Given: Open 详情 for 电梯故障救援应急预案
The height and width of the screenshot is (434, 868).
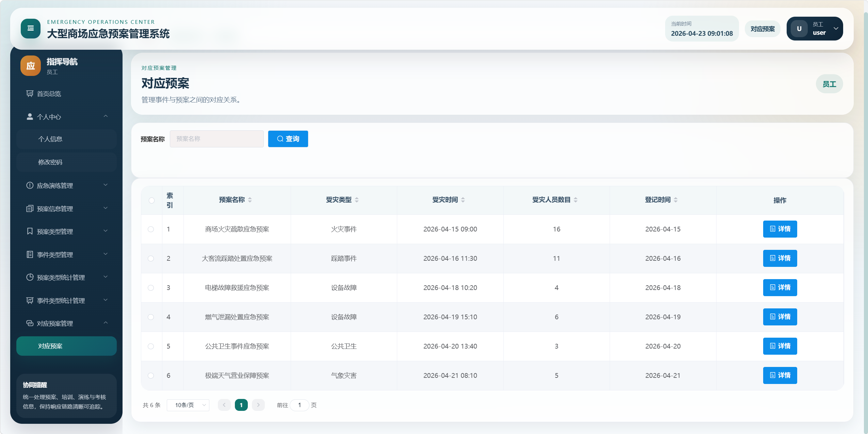Looking at the screenshot, I should click(779, 288).
